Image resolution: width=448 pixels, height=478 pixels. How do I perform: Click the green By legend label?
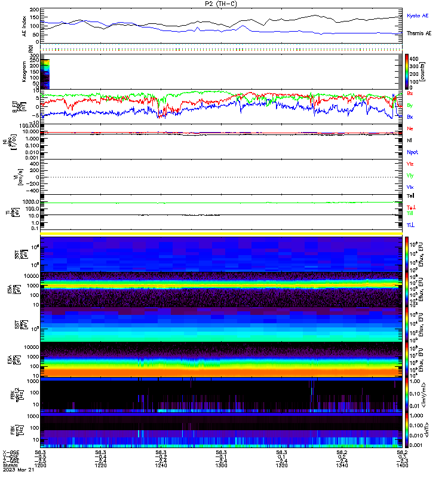[x=410, y=106]
